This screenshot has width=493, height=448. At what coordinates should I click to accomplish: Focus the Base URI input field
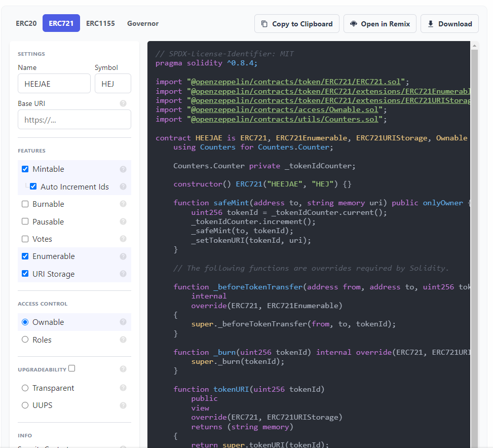(74, 120)
